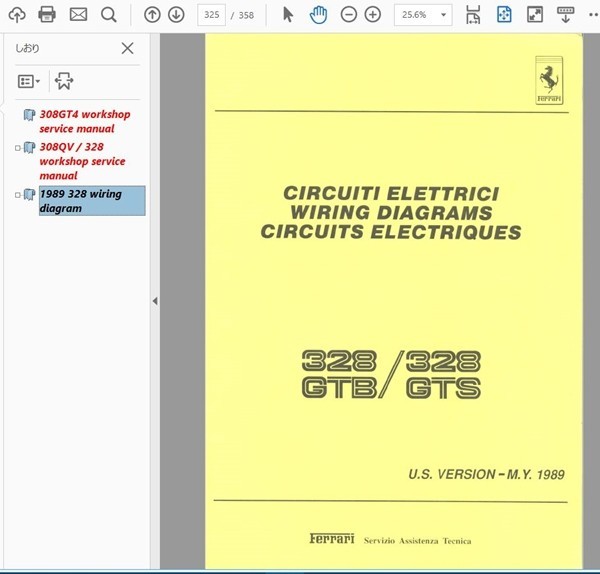Open the 25.6% zoom level dropdown
The height and width of the screenshot is (574, 600).
tap(423, 15)
